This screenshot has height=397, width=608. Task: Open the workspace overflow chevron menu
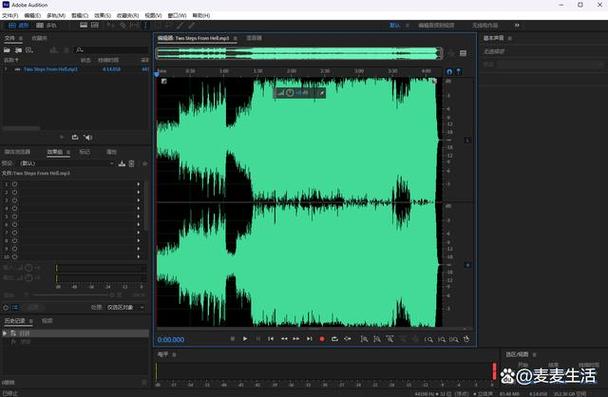[x=517, y=25]
